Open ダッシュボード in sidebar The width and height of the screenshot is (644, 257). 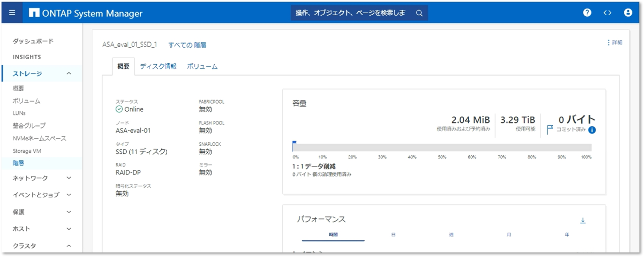pyautogui.click(x=33, y=41)
